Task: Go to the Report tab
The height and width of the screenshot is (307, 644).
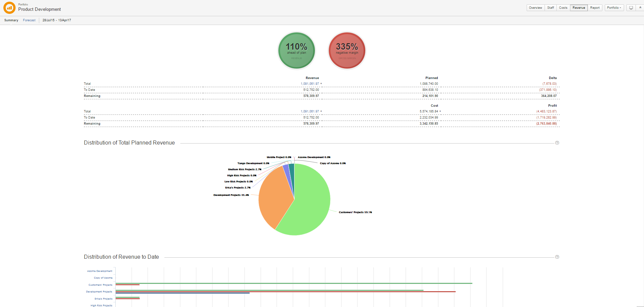Action: [x=595, y=8]
